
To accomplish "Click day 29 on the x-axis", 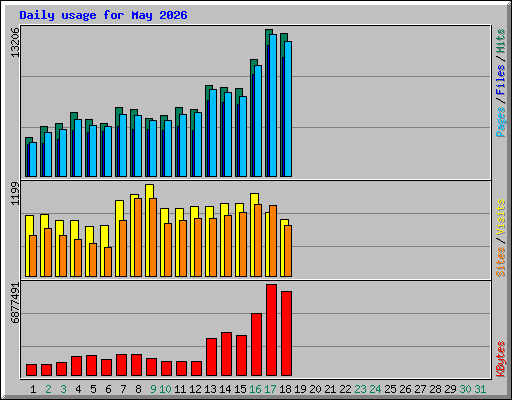I will 450,389.
